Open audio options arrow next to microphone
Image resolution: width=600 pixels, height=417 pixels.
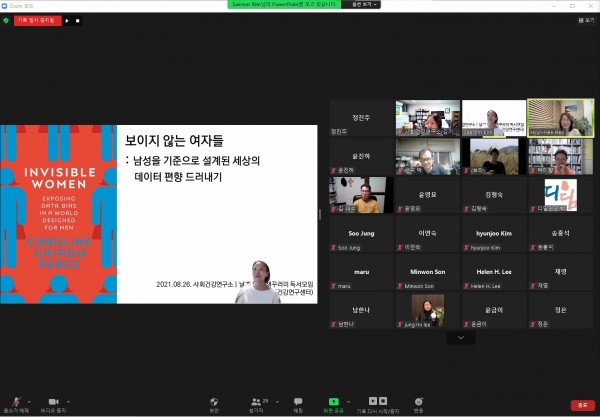click(x=29, y=402)
